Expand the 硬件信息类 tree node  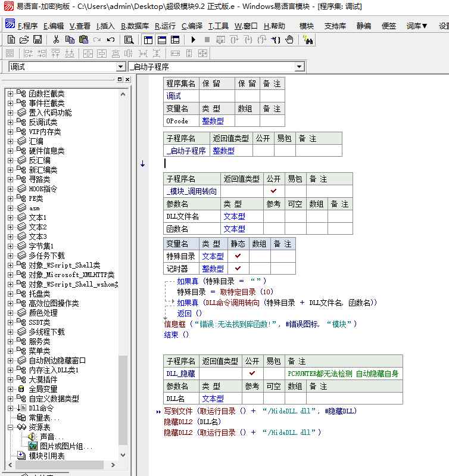point(10,151)
